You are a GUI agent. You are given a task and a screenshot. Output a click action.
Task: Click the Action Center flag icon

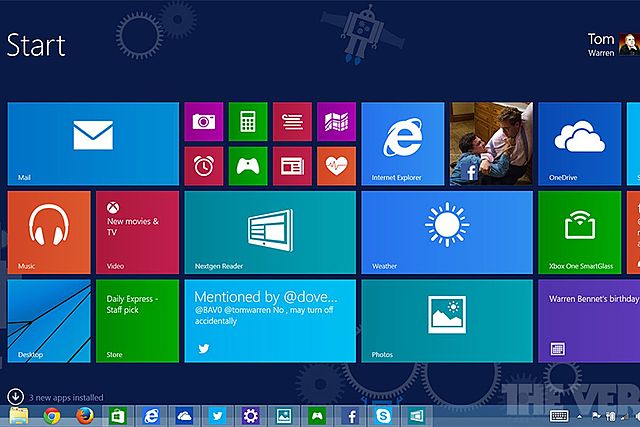click(x=596, y=416)
